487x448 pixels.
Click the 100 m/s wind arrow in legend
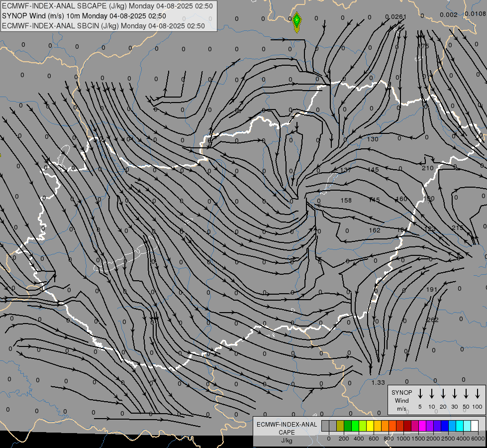point(478,394)
